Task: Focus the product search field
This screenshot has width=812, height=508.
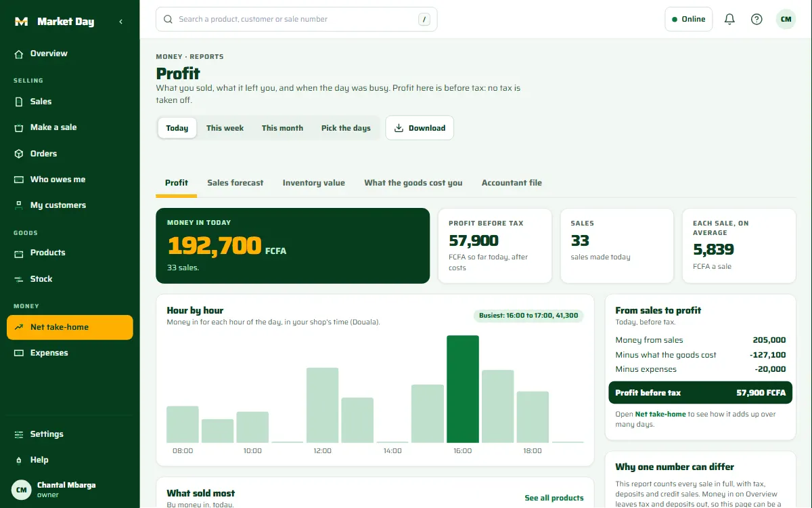Action: [296, 20]
